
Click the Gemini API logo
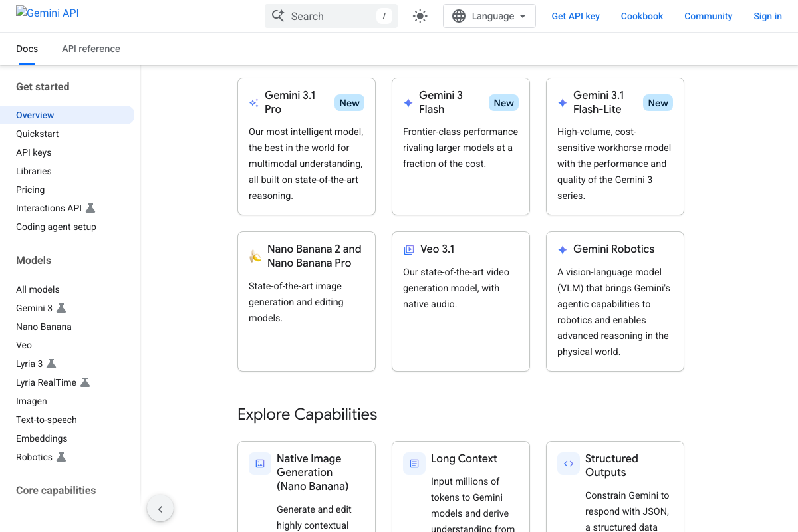47,13
